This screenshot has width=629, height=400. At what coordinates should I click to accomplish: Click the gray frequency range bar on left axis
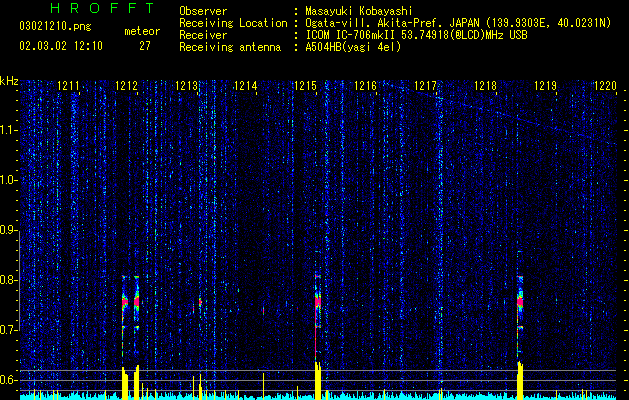[19, 280]
